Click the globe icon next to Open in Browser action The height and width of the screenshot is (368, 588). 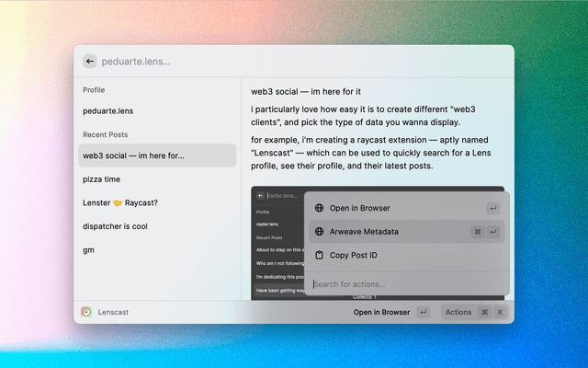pyautogui.click(x=319, y=208)
